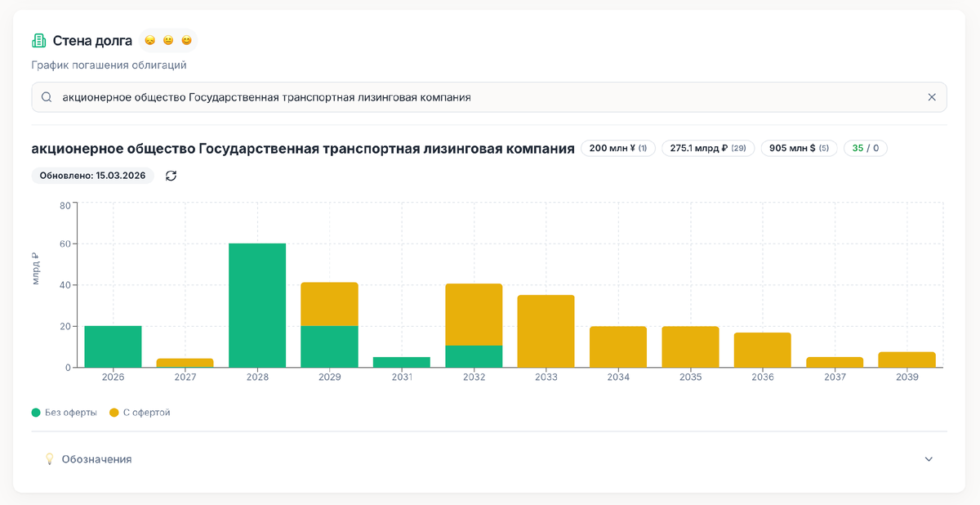Refresh data with the reload icon
Screen dimensions: 980x505
click(x=171, y=176)
